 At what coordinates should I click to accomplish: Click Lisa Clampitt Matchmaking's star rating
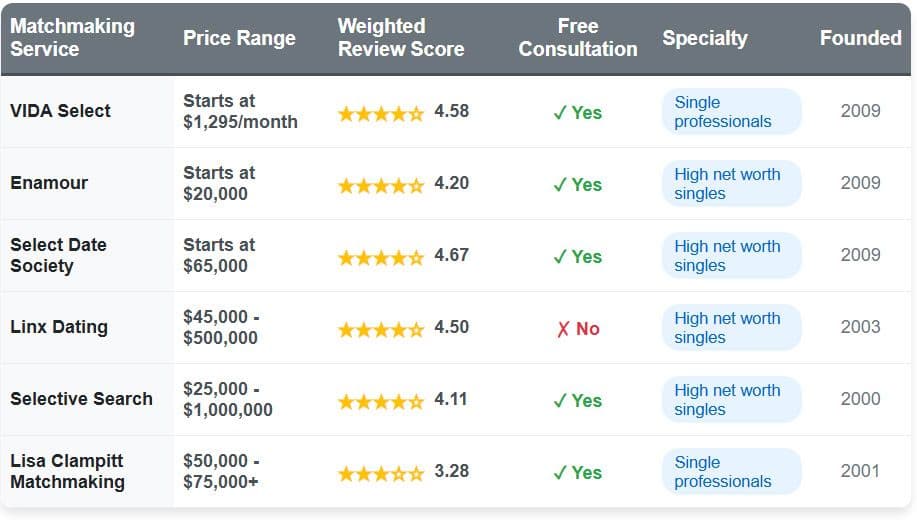pyautogui.click(x=381, y=472)
